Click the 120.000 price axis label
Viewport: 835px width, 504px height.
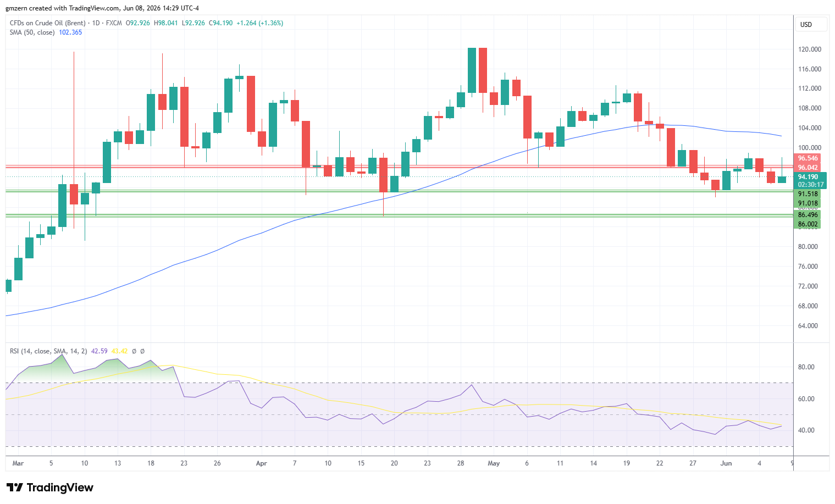[x=810, y=49]
